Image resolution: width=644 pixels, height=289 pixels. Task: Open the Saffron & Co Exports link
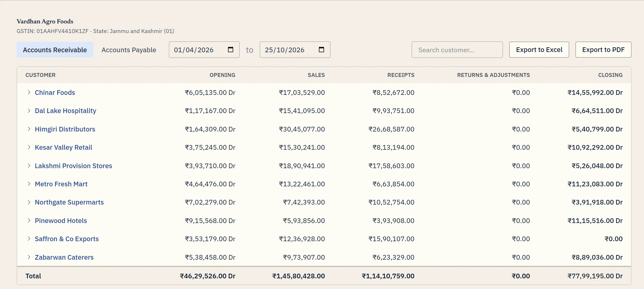67,239
